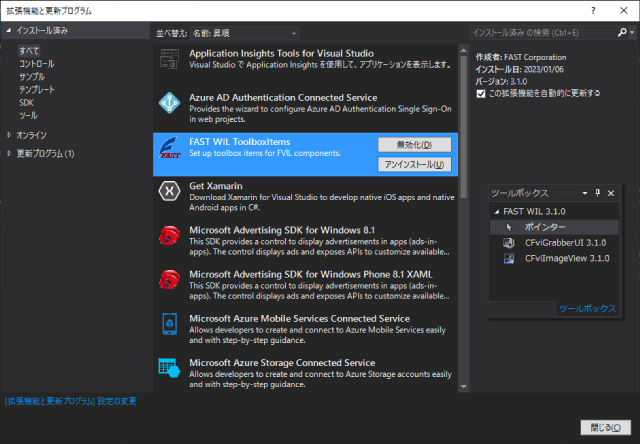
Task: Expand the 更新プログラム (1) section
Action: pos(9,153)
